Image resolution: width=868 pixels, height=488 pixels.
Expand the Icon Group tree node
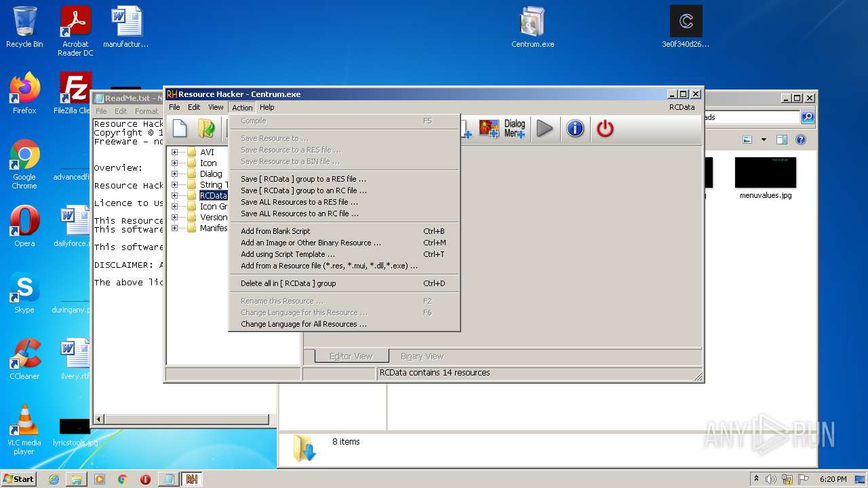tap(174, 207)
